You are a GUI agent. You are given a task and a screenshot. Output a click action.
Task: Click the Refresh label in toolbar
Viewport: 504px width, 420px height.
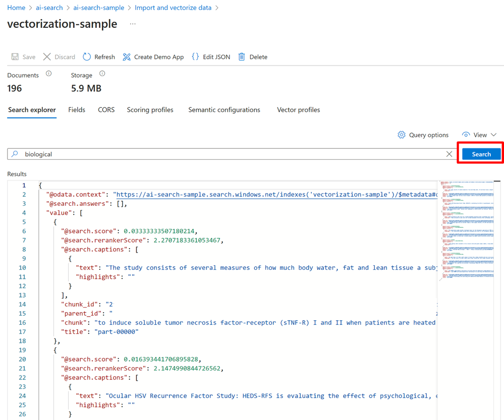point(104,57)
